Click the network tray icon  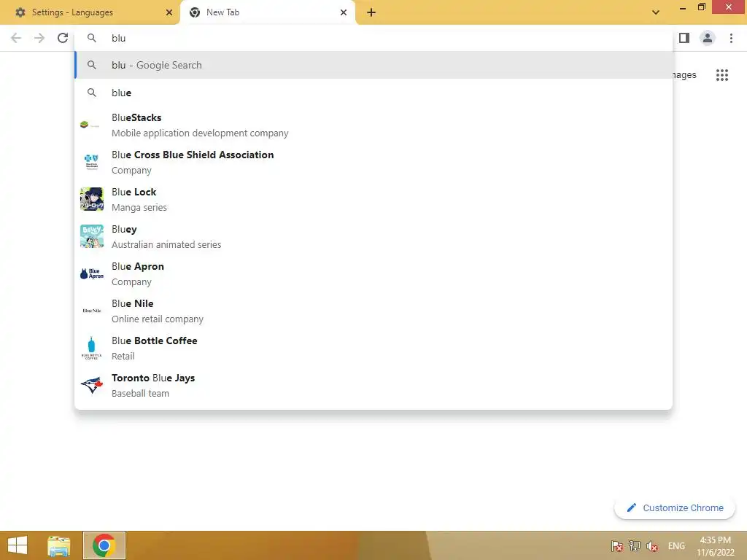(635, 546)
